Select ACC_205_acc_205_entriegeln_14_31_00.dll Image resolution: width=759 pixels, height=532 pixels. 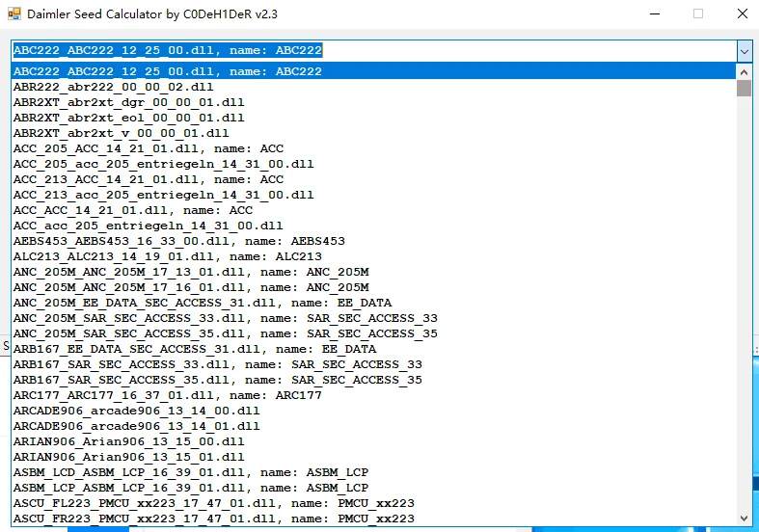(x=373, y=164)
